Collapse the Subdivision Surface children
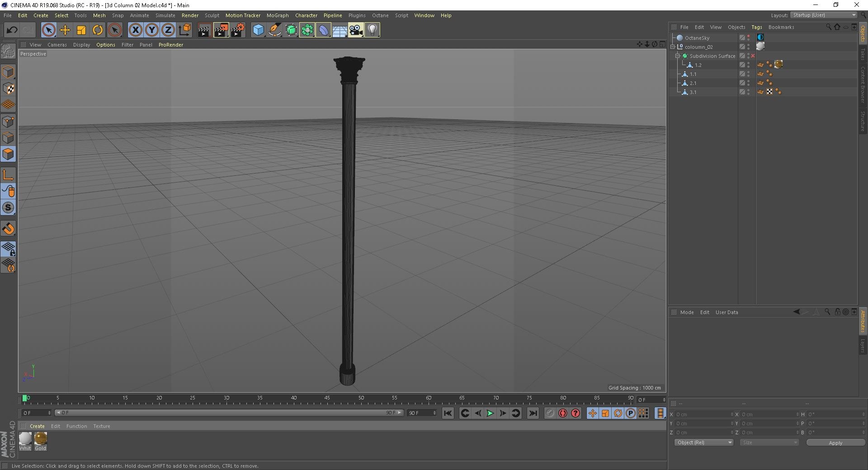The width and height of the screenshot is (868, 470). (678, 56)
